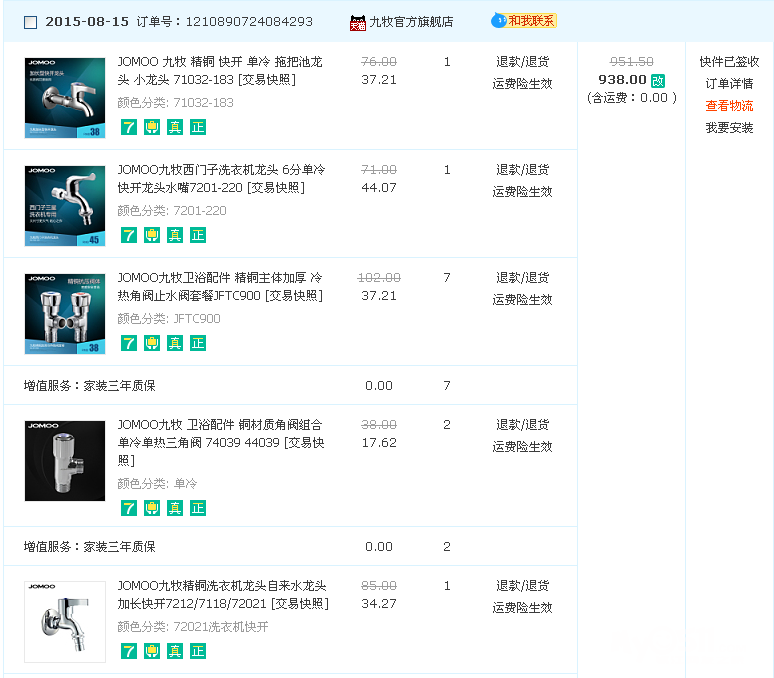Tick the order 1210890724084293 checkbox

pos(31,22)
